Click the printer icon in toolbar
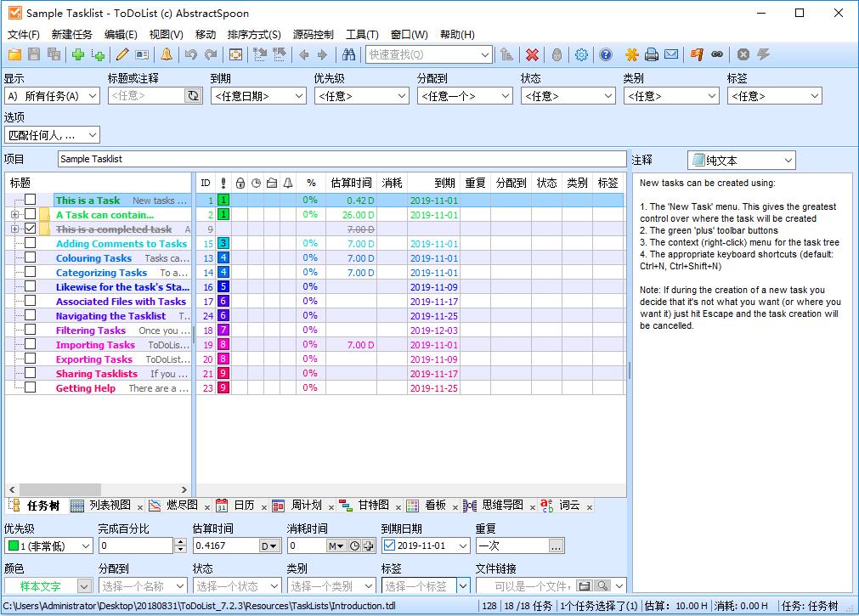859x616 pixels. point(652,55)
